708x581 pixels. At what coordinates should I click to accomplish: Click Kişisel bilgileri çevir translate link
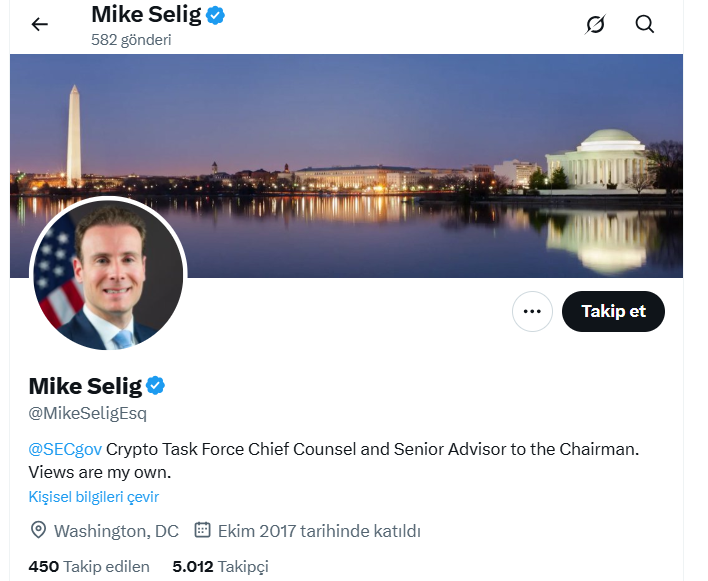pos(93,497)
